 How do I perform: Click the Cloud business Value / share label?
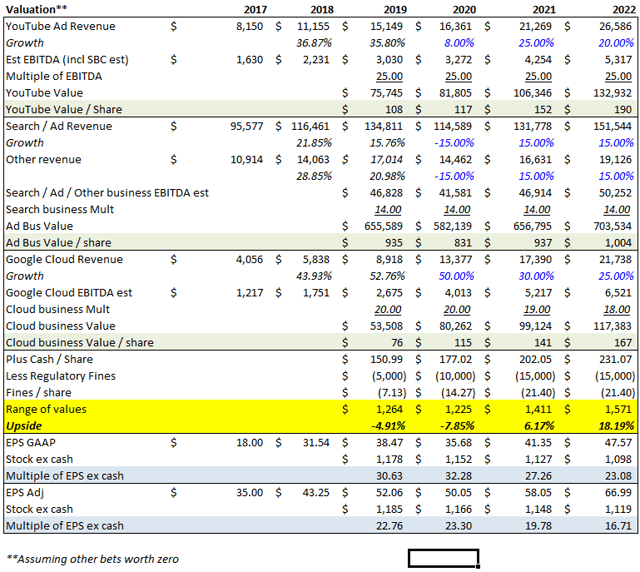tap(80, 343)
